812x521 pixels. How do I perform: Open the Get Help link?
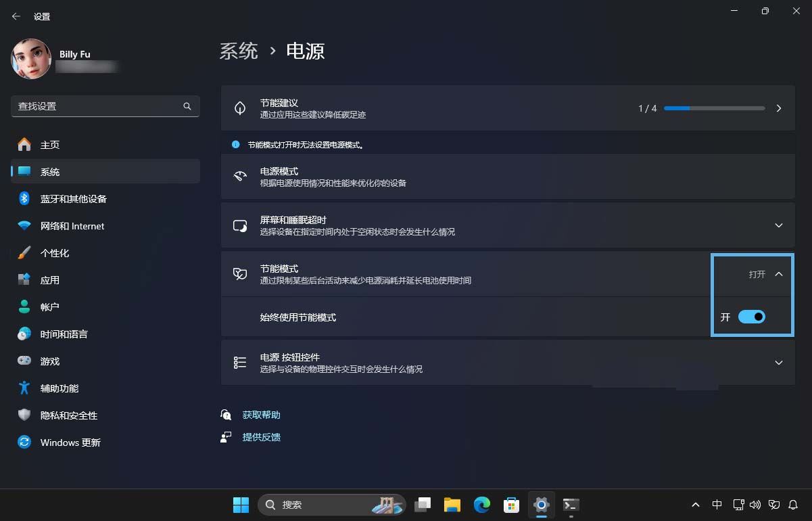(x=260, y=415)
